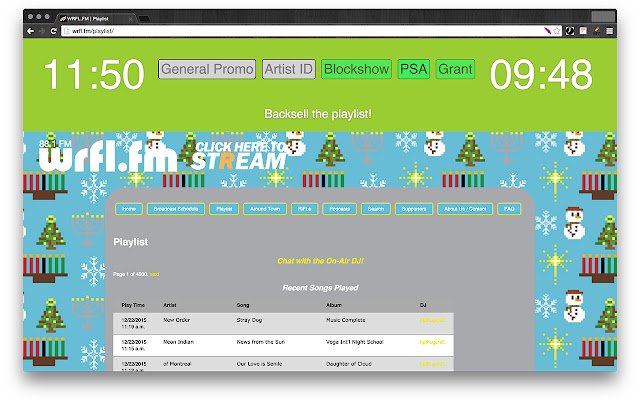Click the Album column header
This screenshot has width=640, height=400.
pos(333,305)
